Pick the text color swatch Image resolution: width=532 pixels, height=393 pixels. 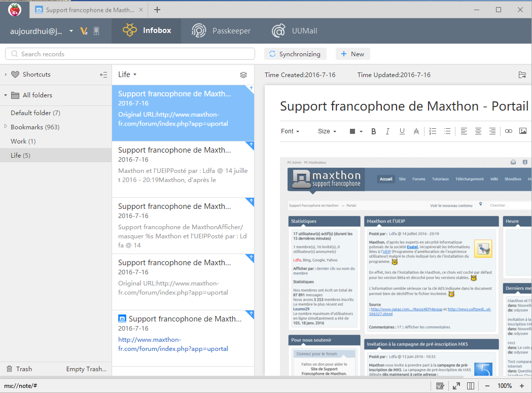pos(352,131)
